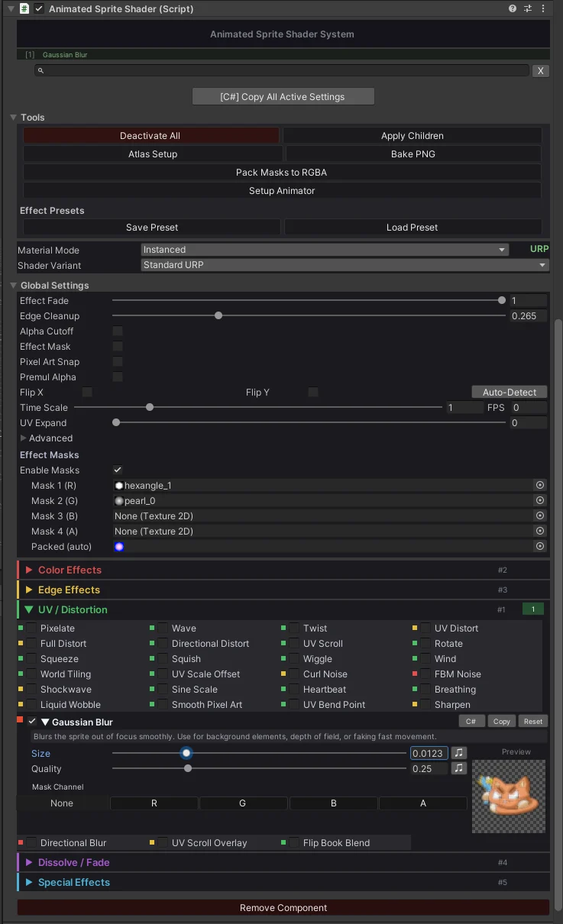The width and height of the screenshot is (563, 924).
Task: Click the Gaussian Blur preview thumbnail
Action: 509,796
